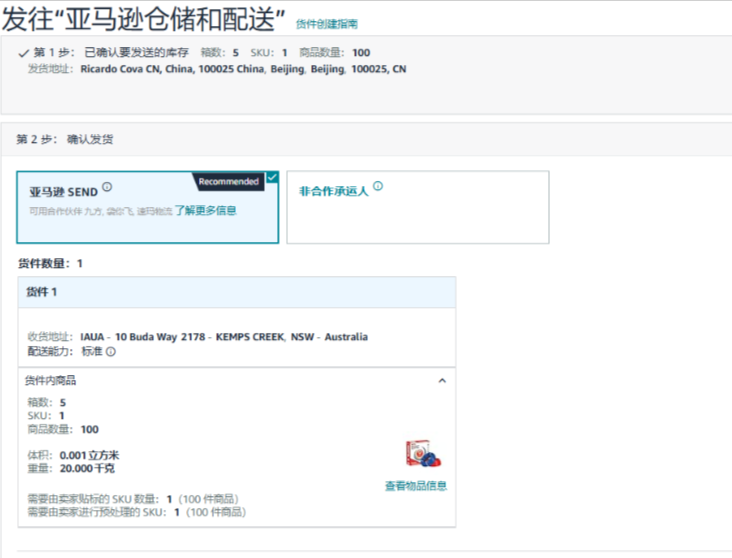Viewport: 732px width, 558px height.
Task: Select the 非合作承运人 carrier option card
Action: (x=418, y=207)
